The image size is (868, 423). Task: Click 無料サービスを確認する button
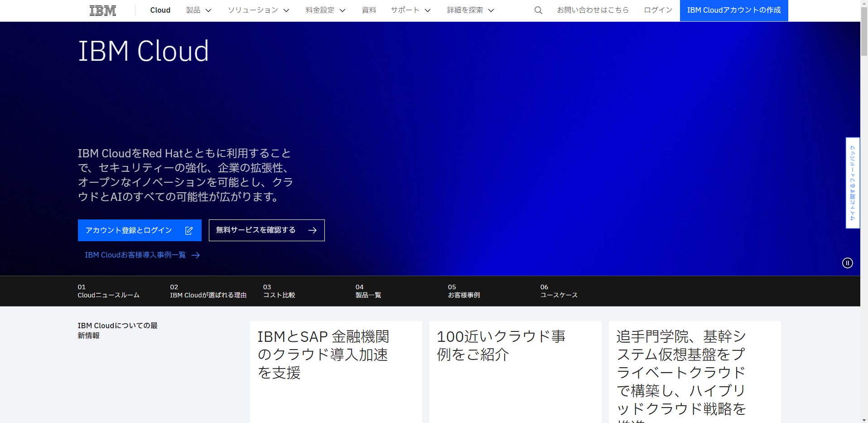267,230
